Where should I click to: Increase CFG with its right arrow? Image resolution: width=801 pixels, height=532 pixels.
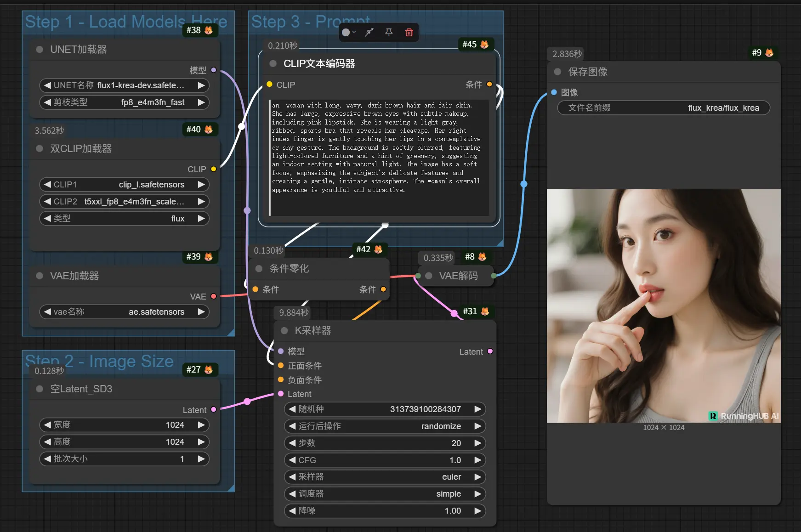(478, 460)
